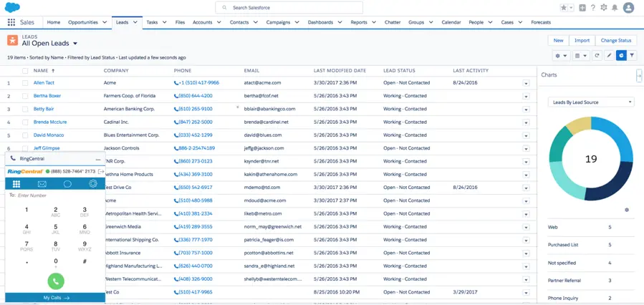Check the select-all checkbox in header
The image size is (644, 305).
point(25,71)
